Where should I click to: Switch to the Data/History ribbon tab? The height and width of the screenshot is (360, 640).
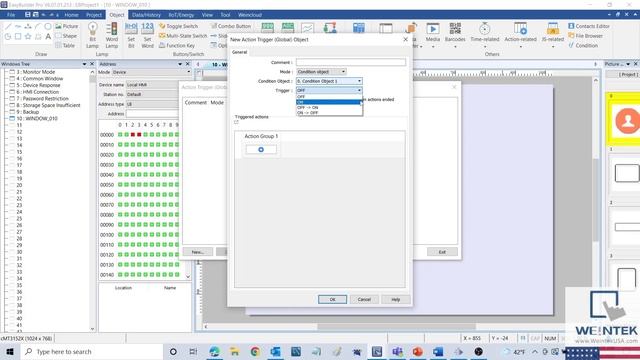[146, 15]
